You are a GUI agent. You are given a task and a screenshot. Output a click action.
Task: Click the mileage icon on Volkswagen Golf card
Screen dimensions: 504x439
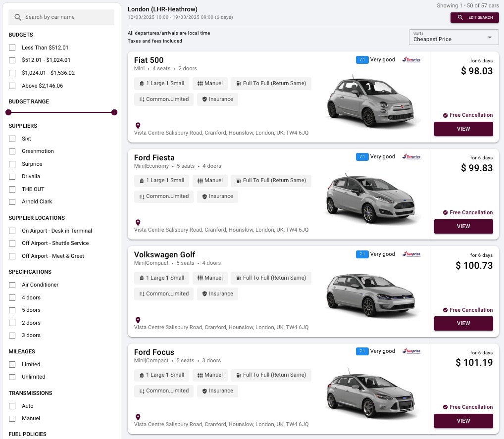click(142, 293)
